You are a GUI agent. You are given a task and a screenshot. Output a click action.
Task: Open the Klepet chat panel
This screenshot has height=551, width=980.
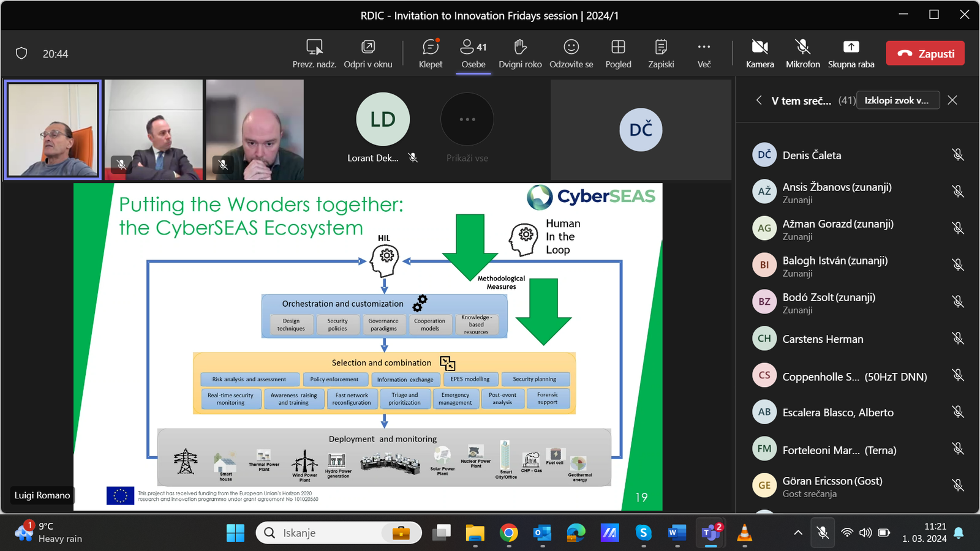click(x=431, y=53)
